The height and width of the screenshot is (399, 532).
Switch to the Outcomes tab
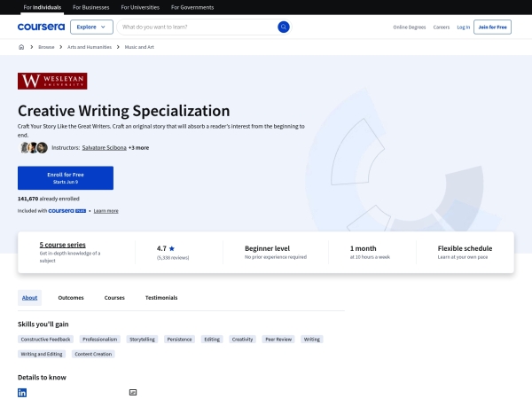(71, 298)
